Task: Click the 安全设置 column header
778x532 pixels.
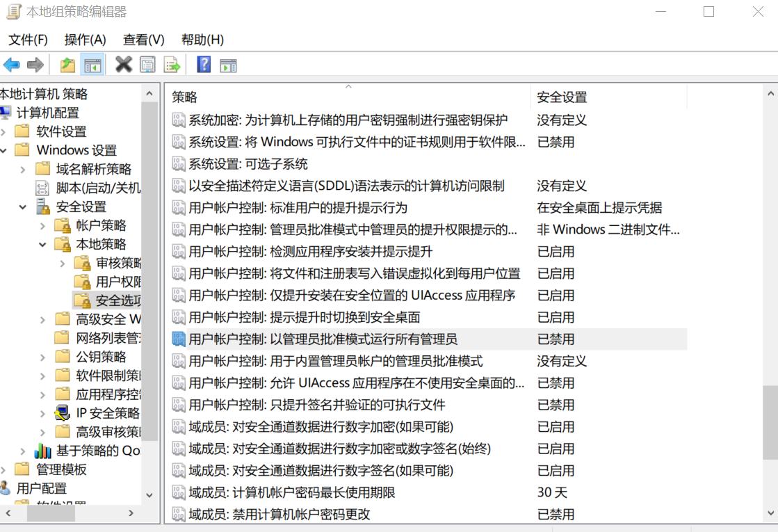Action: (x=556, y=97)
